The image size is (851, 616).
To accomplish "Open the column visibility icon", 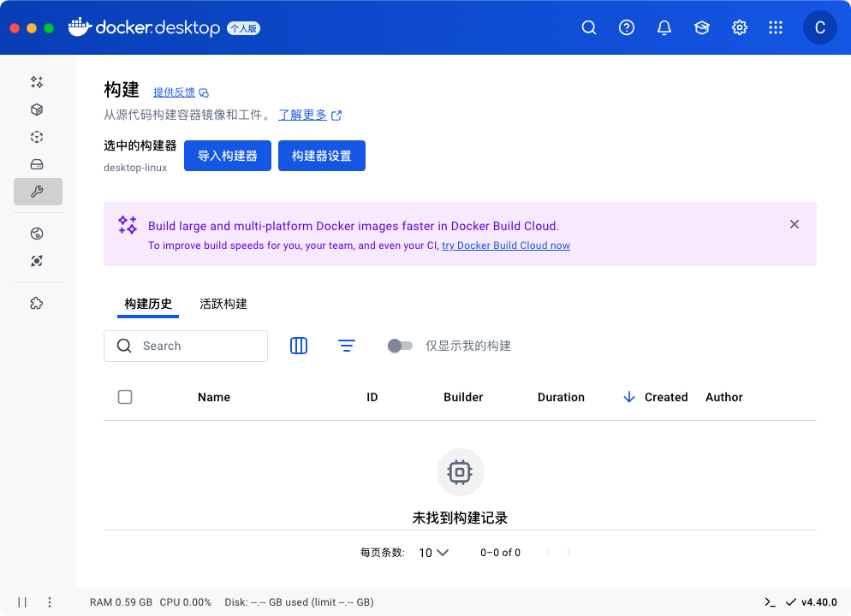I will click(299, 346).
